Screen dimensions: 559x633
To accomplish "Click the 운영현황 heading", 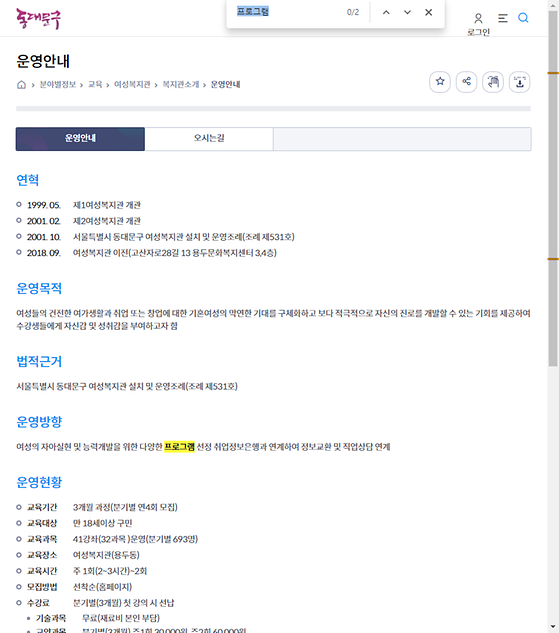I will tap(39, 482).
